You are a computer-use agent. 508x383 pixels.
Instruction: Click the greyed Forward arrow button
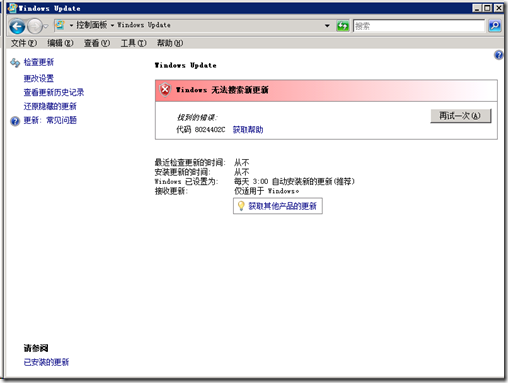35,26
